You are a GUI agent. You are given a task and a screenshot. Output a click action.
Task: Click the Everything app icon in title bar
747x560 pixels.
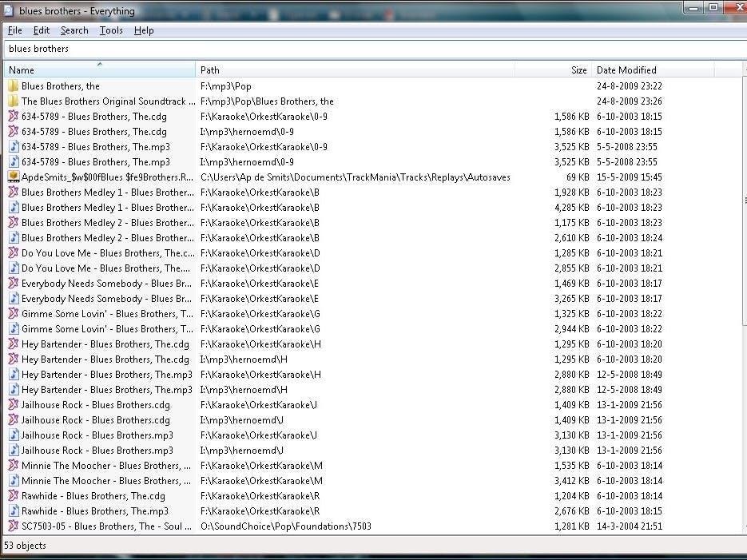[9, 10]
